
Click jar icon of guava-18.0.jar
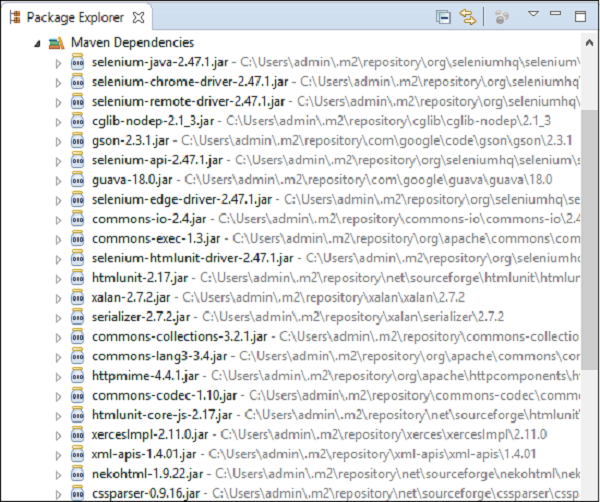[x=78, y=179]
